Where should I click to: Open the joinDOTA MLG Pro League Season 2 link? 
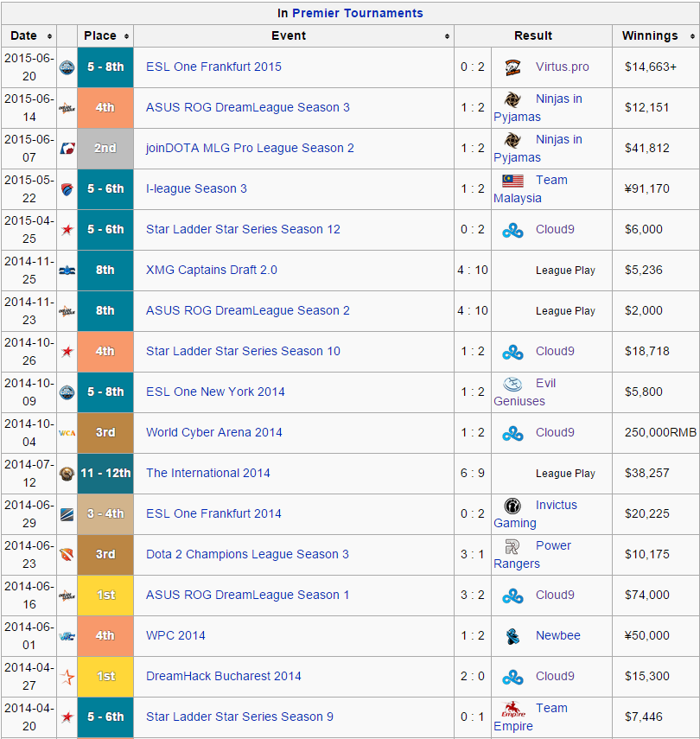pos(250,148)
